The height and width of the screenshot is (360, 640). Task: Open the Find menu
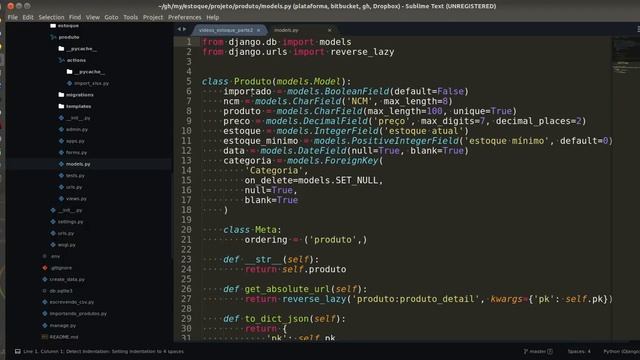[75, 17]
